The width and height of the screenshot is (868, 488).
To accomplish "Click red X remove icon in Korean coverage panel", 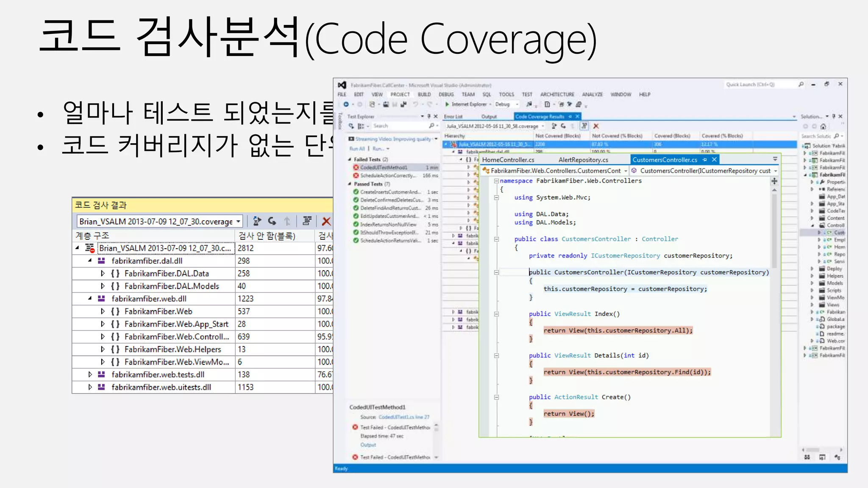I will (x=326, y=221).
